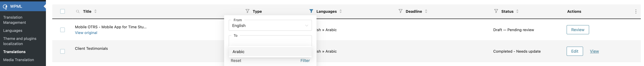The width and height of the screenshot is (644, 66).
Task: Sort the table by the Title arrows
Action: click(95, 11)
